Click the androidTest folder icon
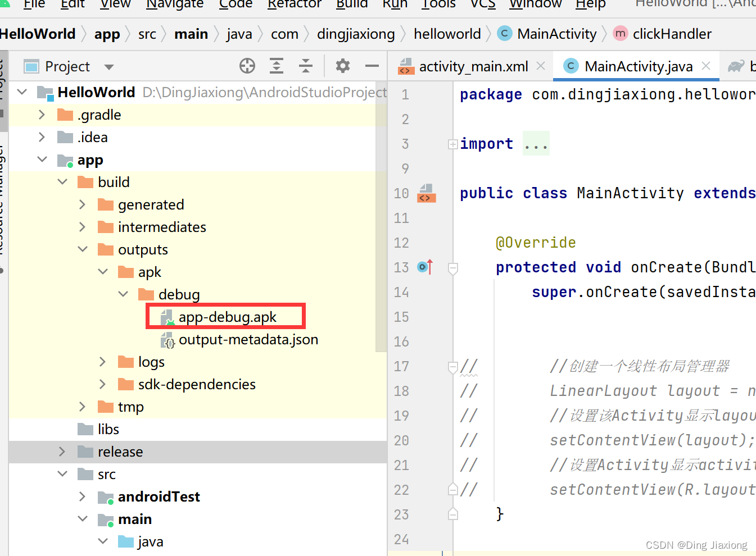The height and width of the screenshot is (556, 756). click(106, 498)
